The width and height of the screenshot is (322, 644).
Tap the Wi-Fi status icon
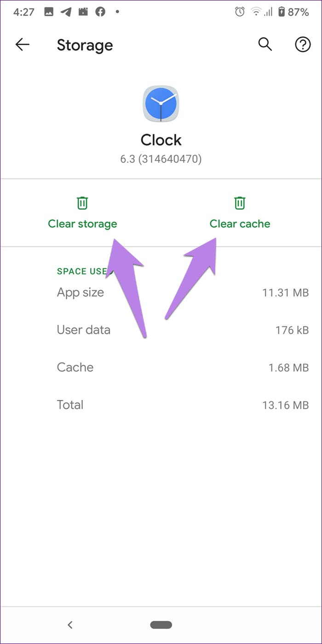coord(255,12)
